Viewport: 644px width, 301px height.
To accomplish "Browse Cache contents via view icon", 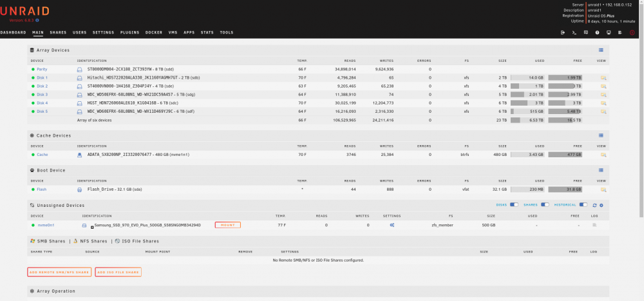I will point(603,155).
